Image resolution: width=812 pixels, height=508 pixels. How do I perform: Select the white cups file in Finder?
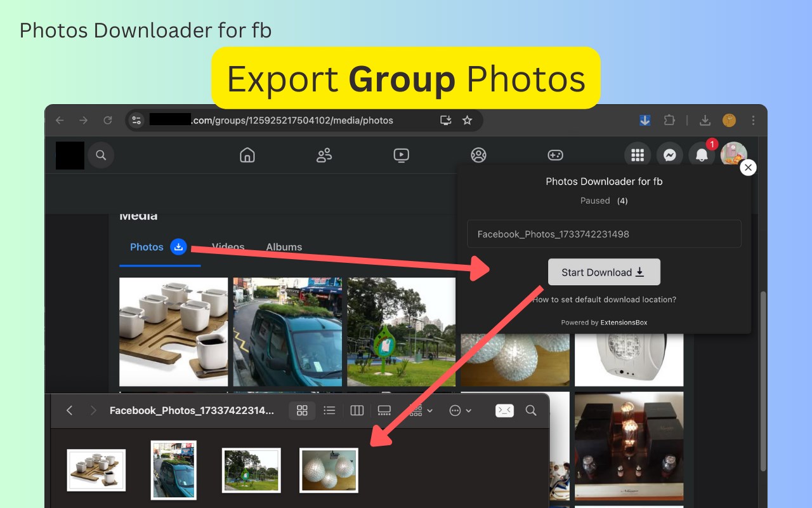tap(96, 470)
